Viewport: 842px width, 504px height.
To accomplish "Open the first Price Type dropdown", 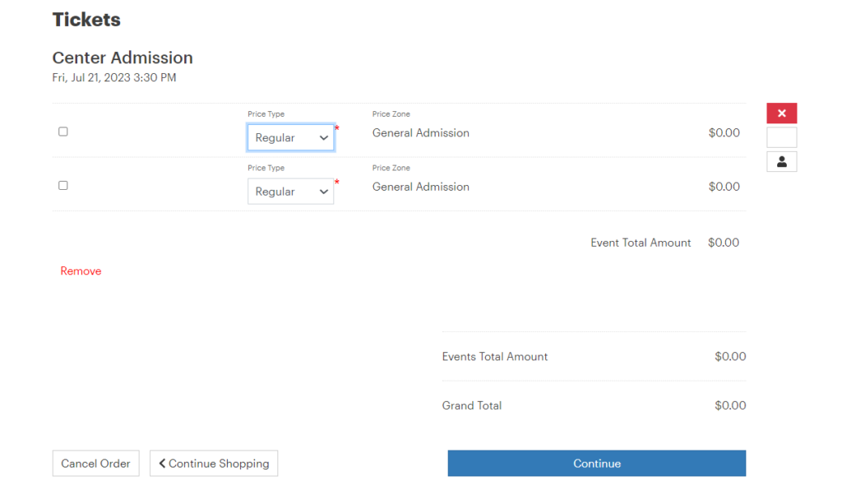I will point(291,138).
